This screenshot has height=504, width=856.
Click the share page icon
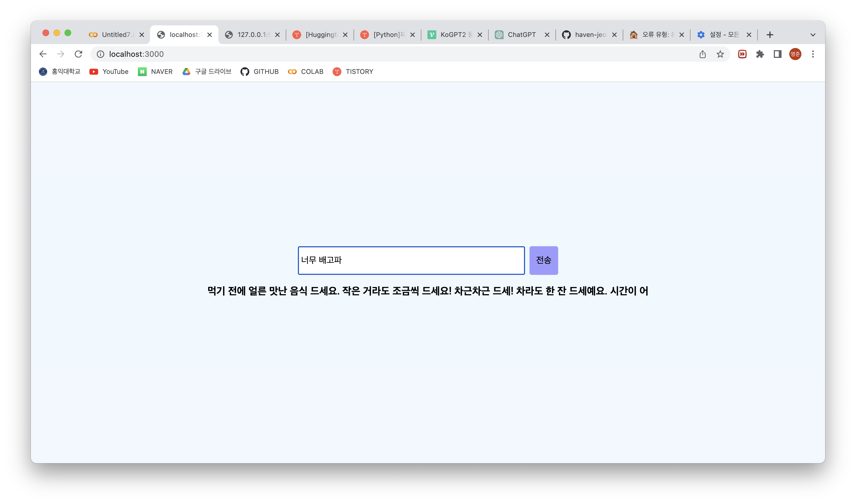702,54
